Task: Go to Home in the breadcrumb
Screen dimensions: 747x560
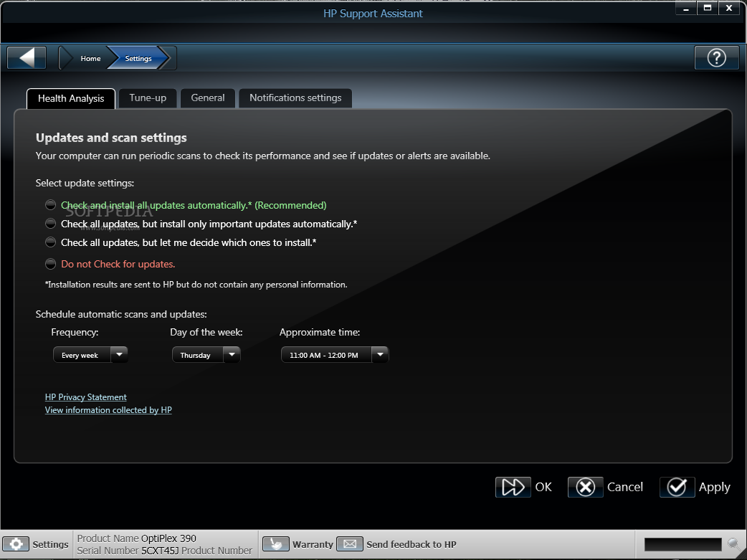Action: (90, 58)
